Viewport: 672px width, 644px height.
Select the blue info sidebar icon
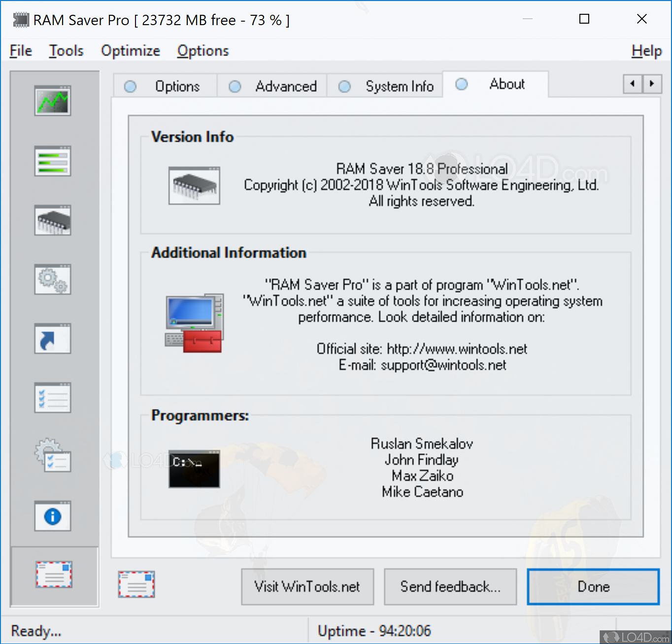click(53, 516)
